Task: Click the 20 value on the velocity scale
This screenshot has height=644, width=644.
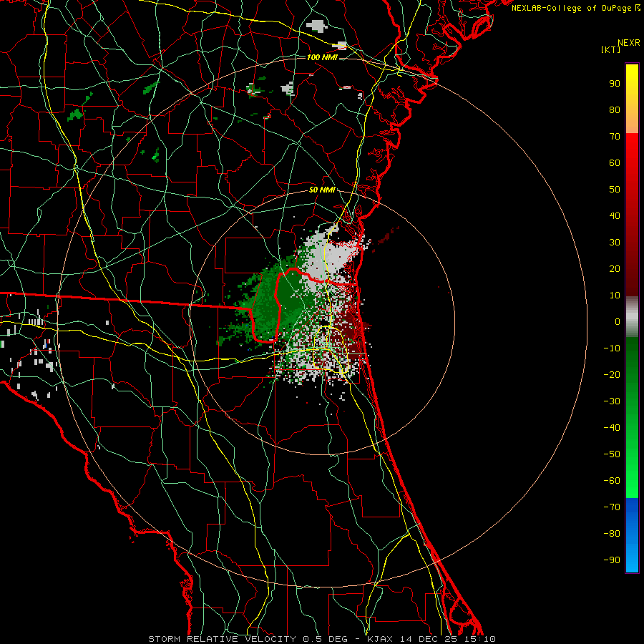Action: pyautogui.click(x=615, y=269)
